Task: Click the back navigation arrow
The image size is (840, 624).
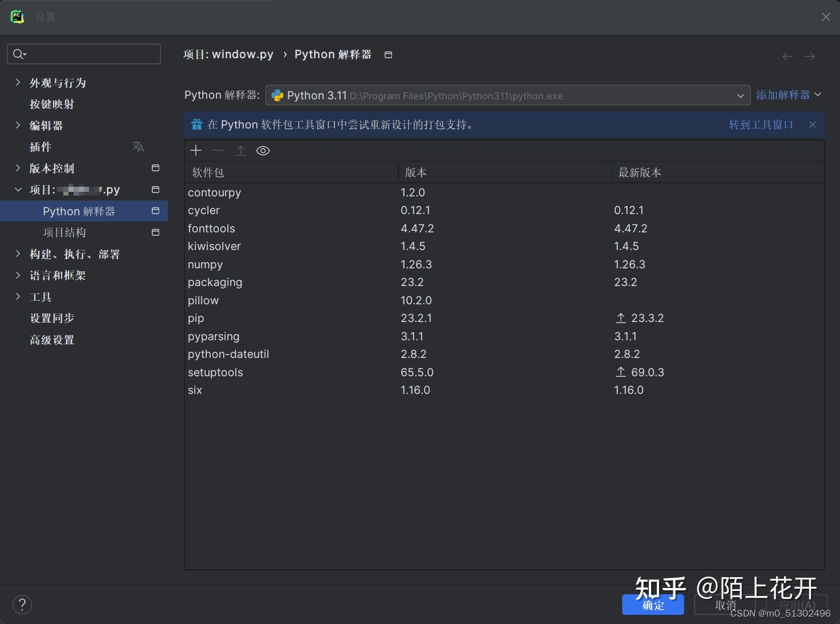Action: [x=787, y=55]
